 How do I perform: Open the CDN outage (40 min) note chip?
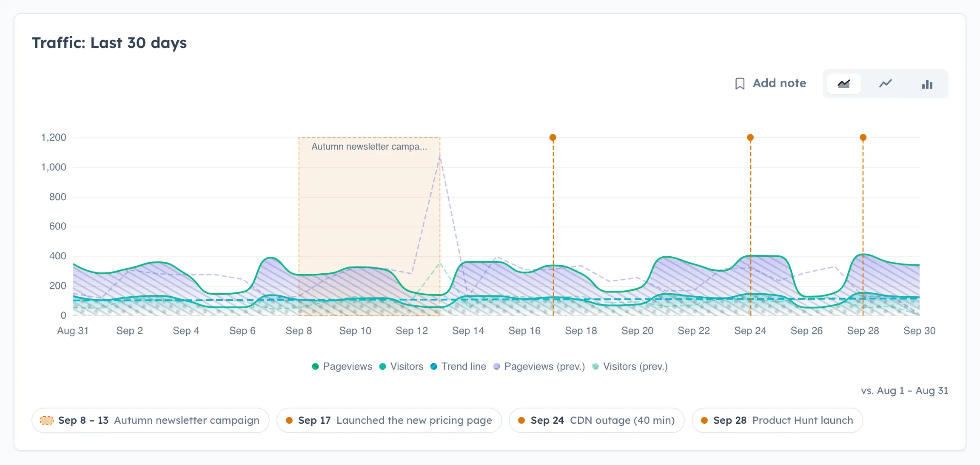coord(597,420)
